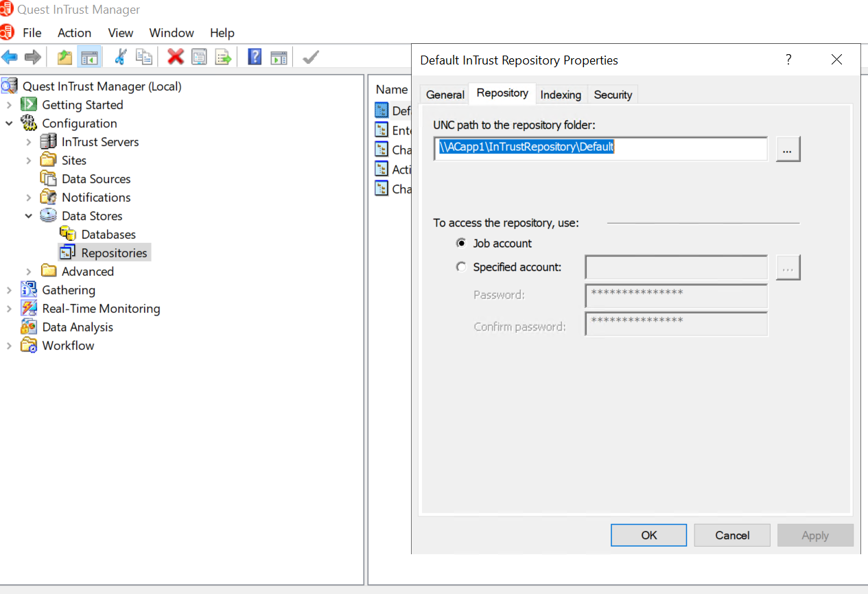This screenshot has height=594, width=868.
Task: Click the Repository tab
Action: (502, 93)
